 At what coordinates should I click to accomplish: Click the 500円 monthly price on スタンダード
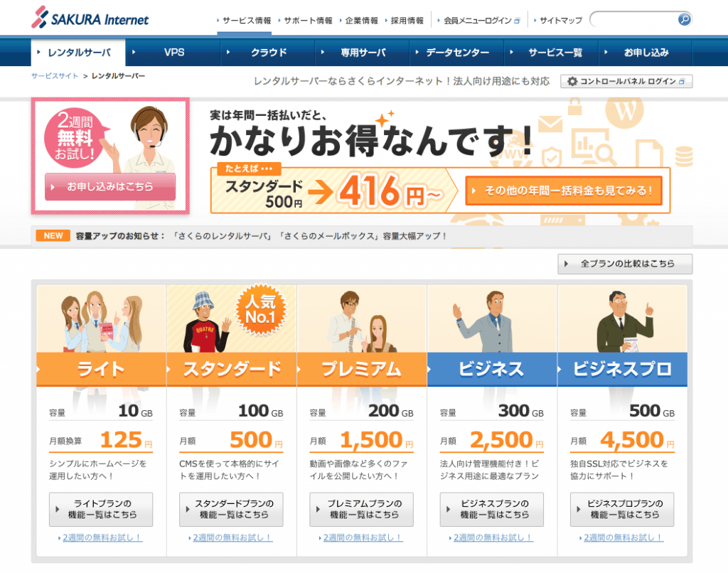(x=256, y=440)
